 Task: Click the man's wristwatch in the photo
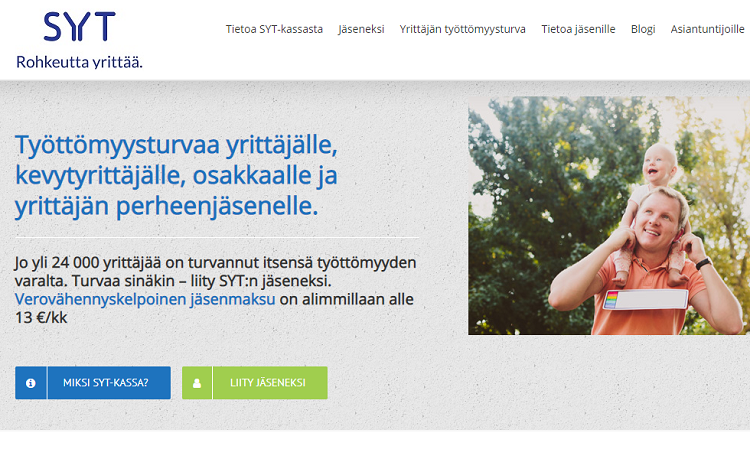(x=703, y=263)
